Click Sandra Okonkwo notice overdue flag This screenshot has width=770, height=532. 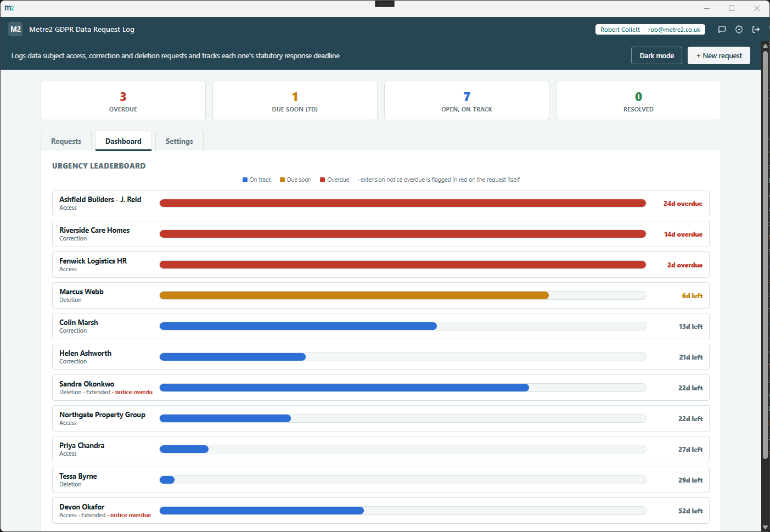(134, 392)
